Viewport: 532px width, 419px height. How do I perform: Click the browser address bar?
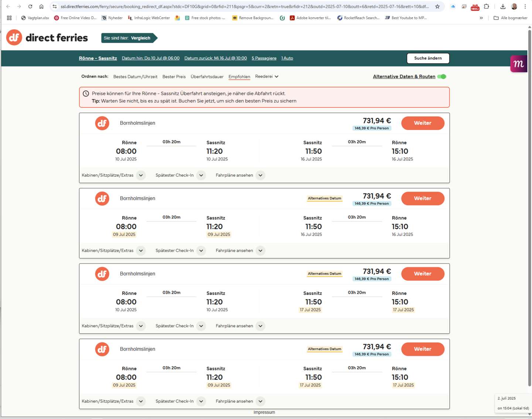(244, 7)
